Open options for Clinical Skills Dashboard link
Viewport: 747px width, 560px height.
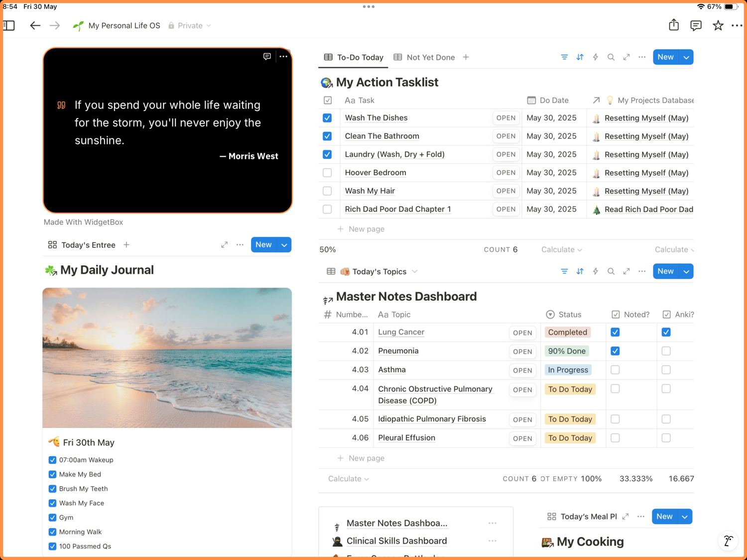[x=493, y=541]
